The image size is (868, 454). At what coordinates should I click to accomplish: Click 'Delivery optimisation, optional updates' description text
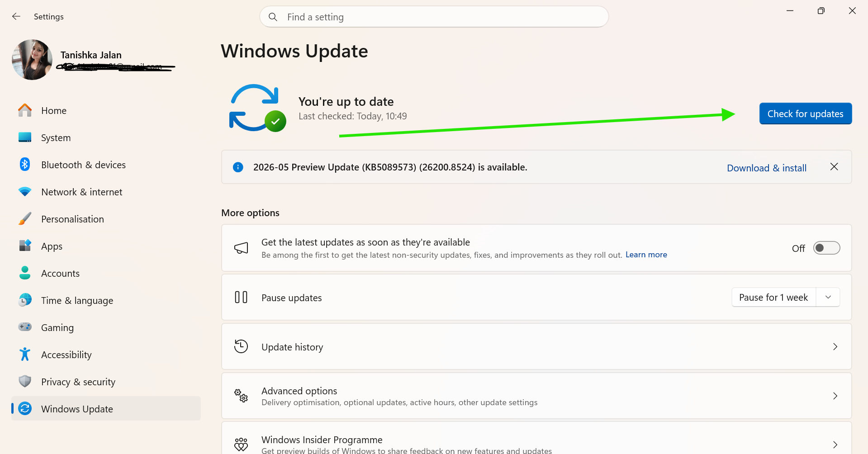click(399, 402)
